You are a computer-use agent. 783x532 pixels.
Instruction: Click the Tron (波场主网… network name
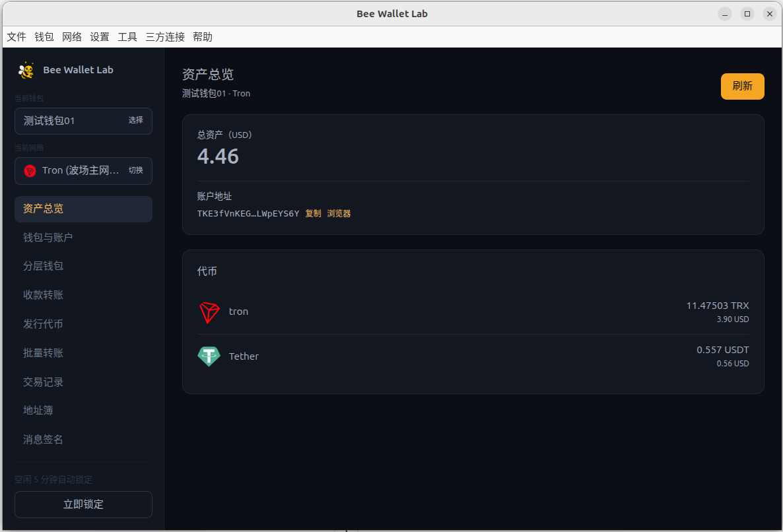tap(81, 171)
